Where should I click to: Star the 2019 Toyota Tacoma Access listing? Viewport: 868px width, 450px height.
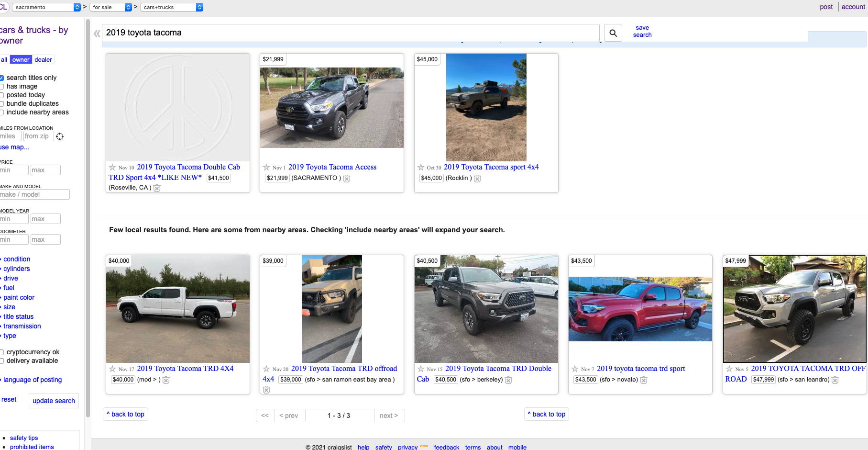click(266, 167)
